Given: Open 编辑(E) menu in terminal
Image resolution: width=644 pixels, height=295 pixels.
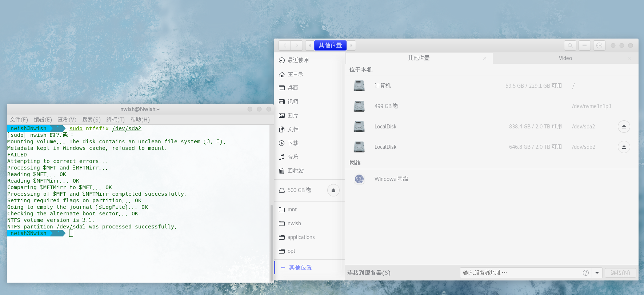Looking at the screenshot, I should point(43,119).
